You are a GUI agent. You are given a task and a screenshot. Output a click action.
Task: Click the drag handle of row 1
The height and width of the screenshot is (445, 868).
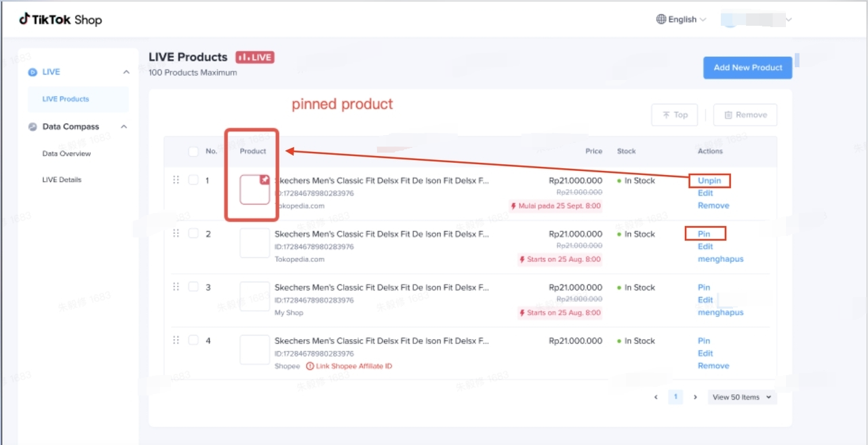[x=176, y=180]
